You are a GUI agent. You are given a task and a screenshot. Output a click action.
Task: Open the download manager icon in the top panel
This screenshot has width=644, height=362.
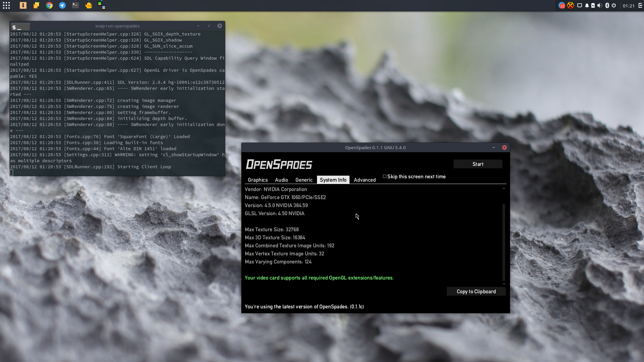tap(23, 5)
